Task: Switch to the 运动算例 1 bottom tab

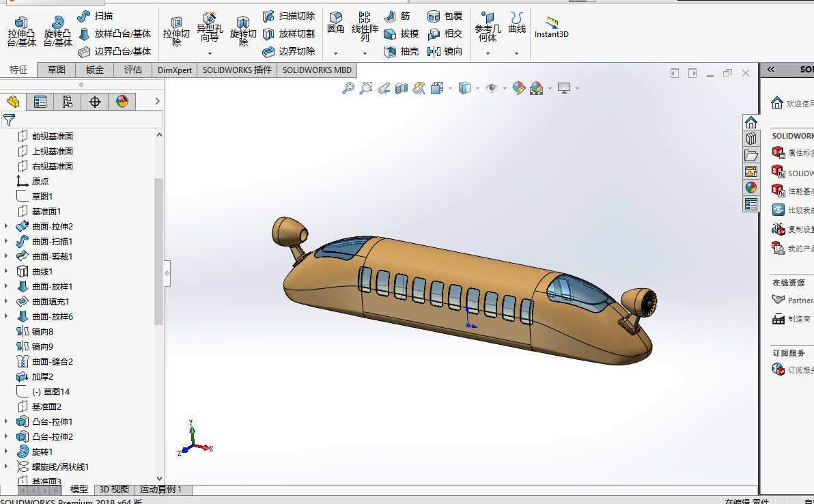Action: pyautogui.click(x=161, y=490)
